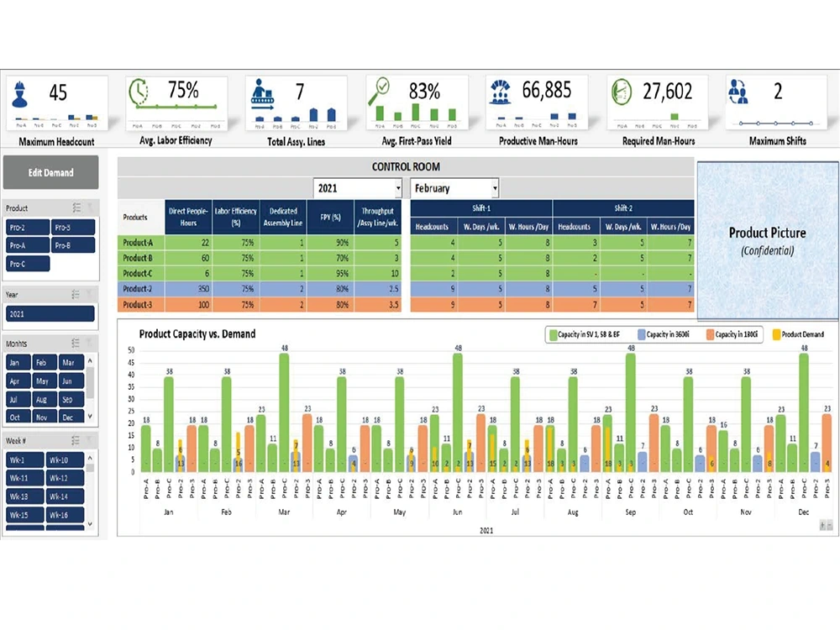Screen dimensions: 840x630
Task: Clear filter on the Year slicer
Action: pyautogui.click(x=90, y=294)
